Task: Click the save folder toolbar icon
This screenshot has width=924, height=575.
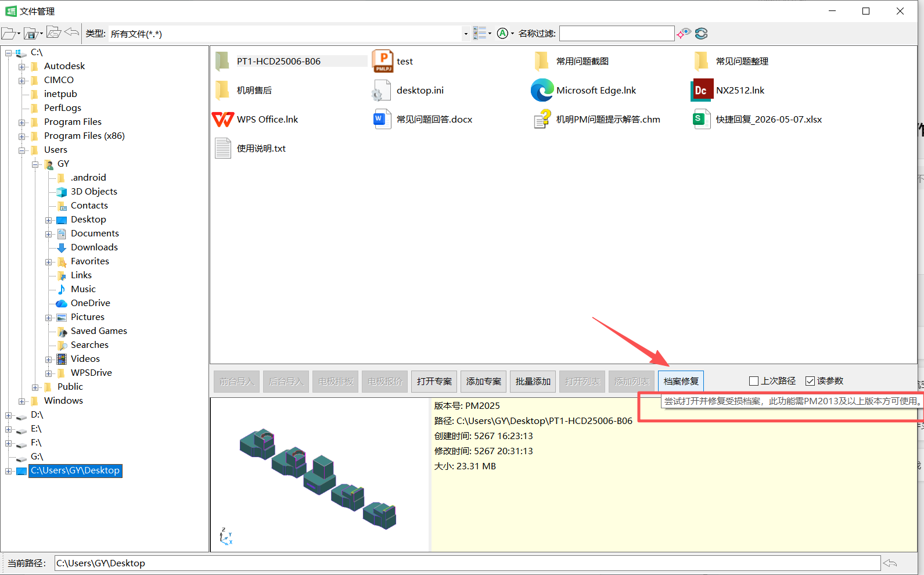Action: 31,34
